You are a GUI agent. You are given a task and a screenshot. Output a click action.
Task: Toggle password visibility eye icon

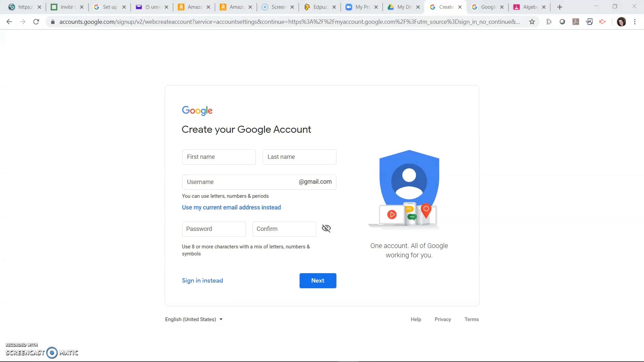point(326,229)
